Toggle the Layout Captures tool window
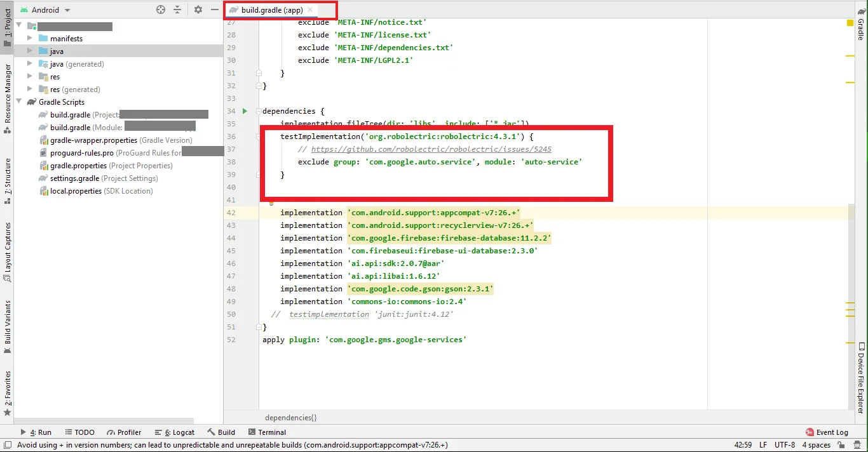This screenshot has height=452, width=868. [x=7, y=252]
